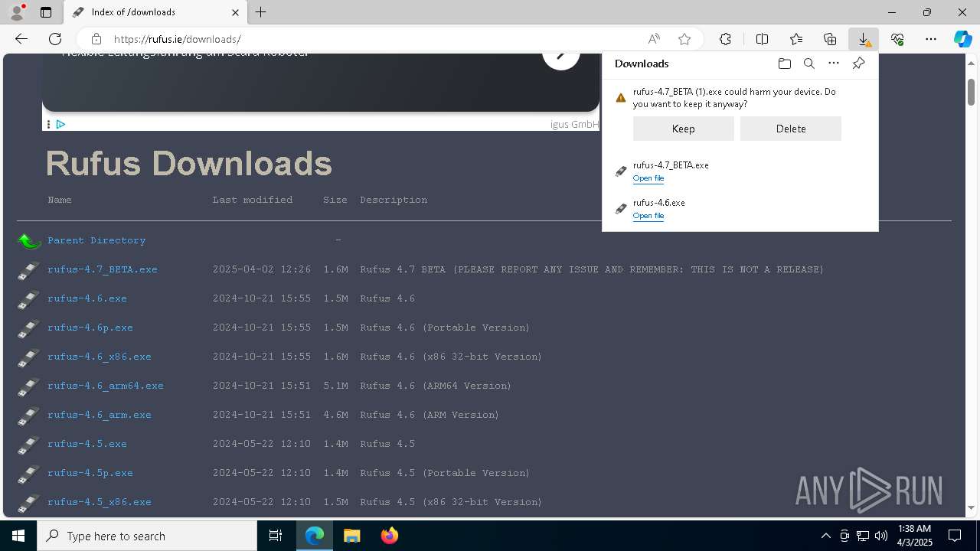Open Browser essentials icon
Viewport: 980px width, 551px height.
(897, 39)
